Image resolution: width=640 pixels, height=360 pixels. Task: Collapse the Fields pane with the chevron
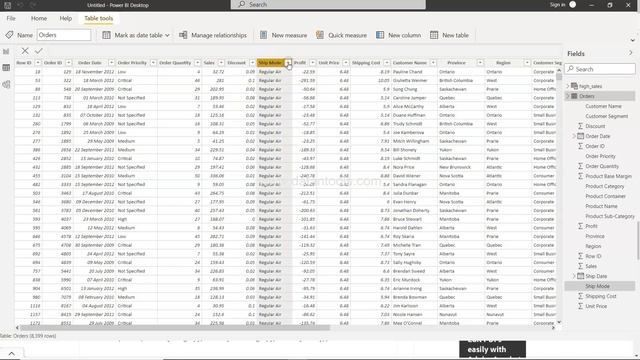click(631, 53)
